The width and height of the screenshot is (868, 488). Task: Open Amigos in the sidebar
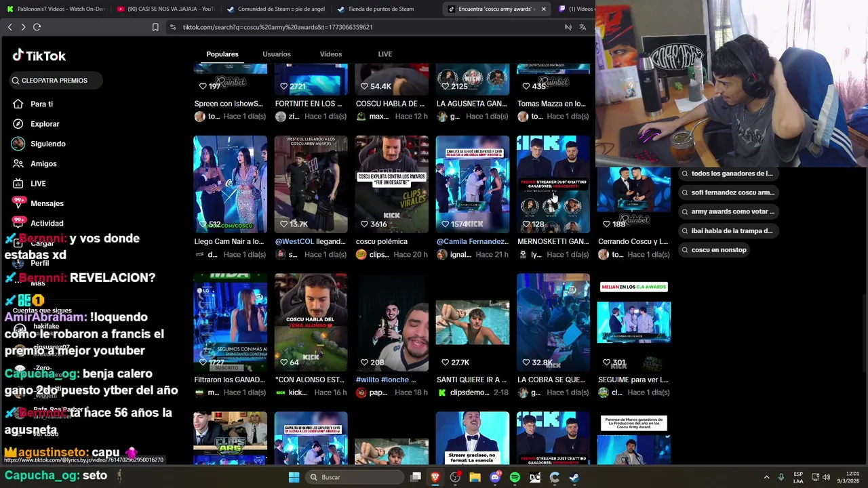43,163
